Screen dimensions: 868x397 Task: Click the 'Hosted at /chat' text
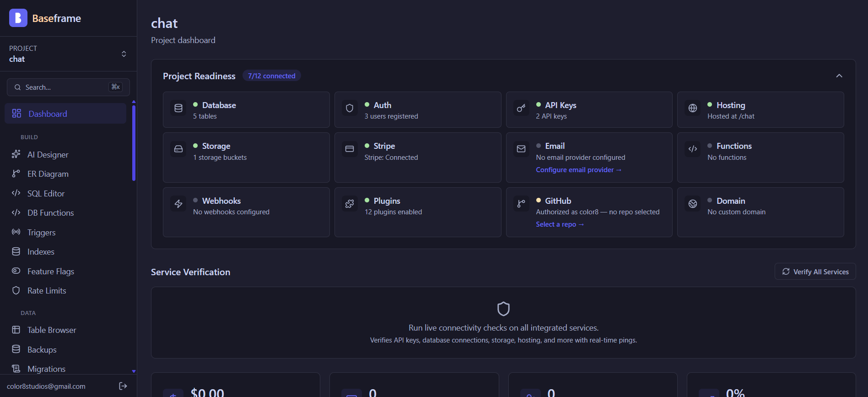pyautogui.click(x=731, y=116)
